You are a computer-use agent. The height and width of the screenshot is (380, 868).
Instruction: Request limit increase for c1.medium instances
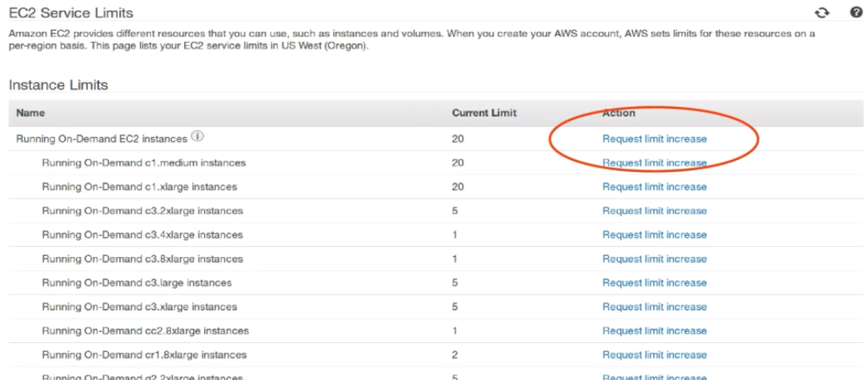point(654,163)
